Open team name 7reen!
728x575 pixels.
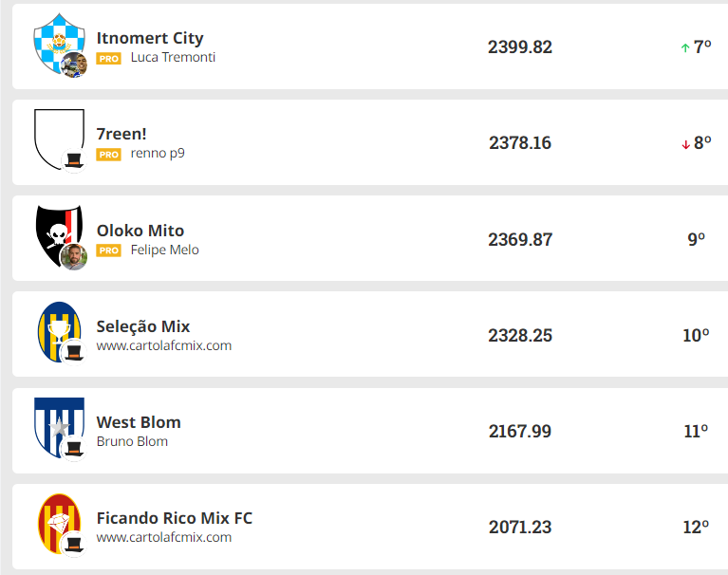[x=121, y=134]
